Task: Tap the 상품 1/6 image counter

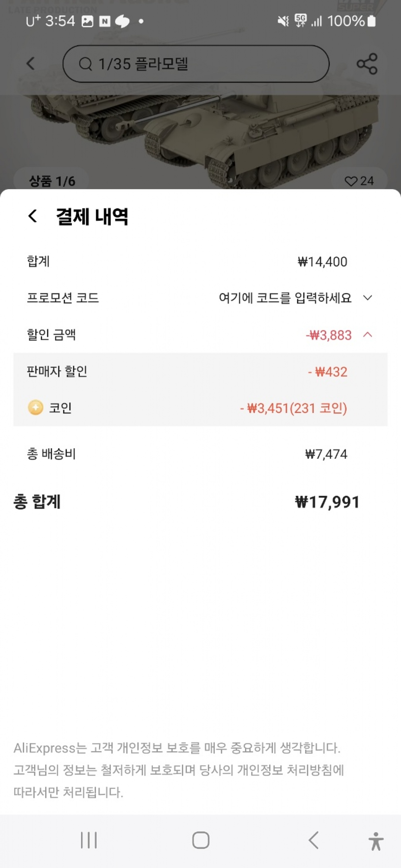Action: pos(52,181)
